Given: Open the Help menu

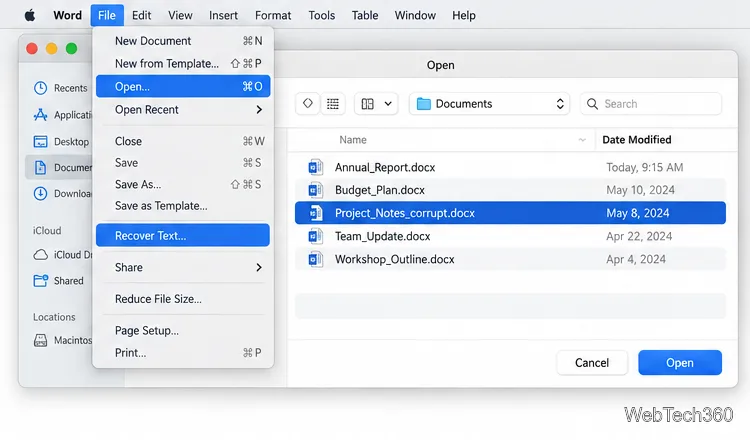Looking at the screenshot, I should point(464,15).
